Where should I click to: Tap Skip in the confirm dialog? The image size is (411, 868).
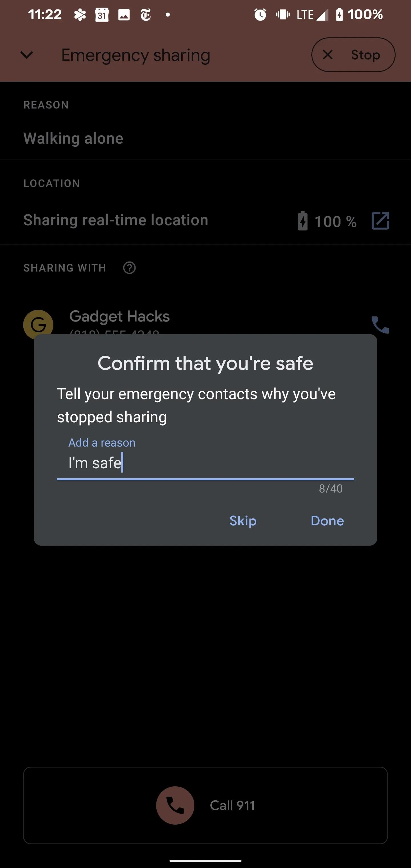pyautogui.click(x=243, y=521)
